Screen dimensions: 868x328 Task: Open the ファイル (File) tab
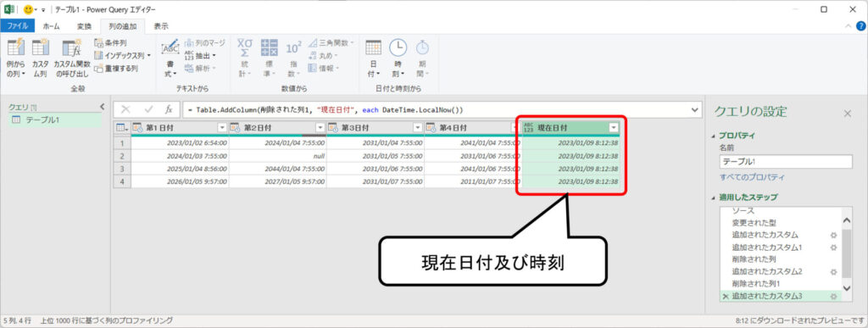[17, 26]
